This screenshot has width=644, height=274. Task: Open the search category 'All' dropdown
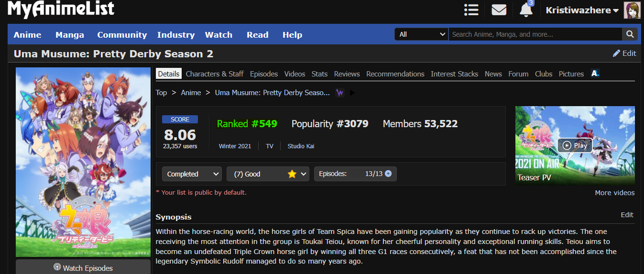[x=421, y=34]
